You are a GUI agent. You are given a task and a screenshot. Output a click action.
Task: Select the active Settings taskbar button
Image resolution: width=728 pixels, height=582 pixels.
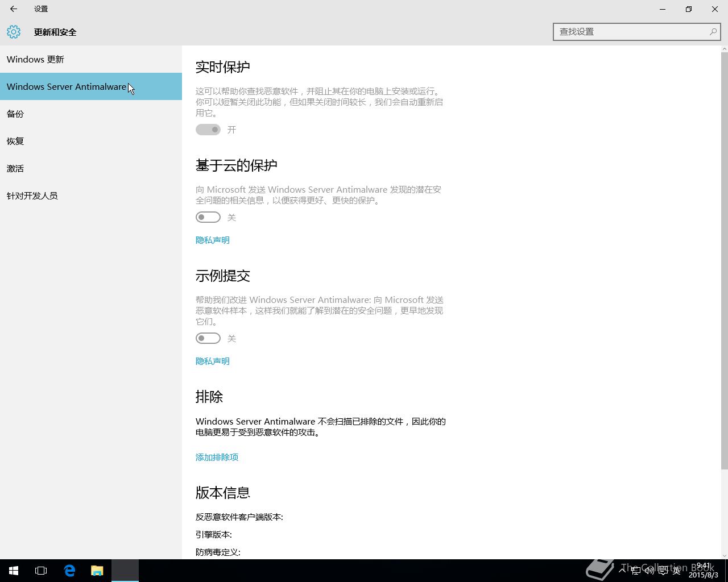pyautogui.click(x=125, y=571)
